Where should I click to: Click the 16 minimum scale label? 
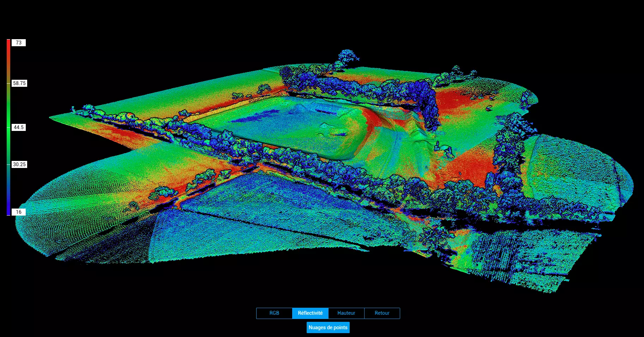pyautogui.click(x=19, y=212)
